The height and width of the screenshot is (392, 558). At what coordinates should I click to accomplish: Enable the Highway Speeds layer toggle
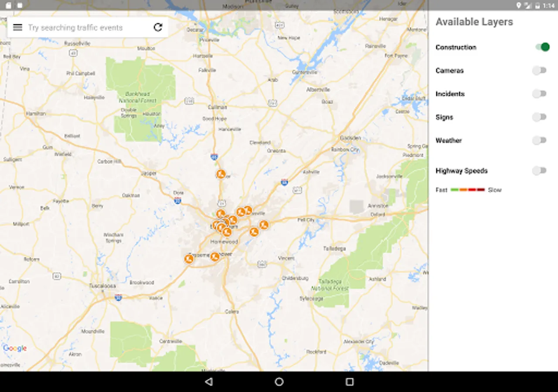(x=539, y=171)
